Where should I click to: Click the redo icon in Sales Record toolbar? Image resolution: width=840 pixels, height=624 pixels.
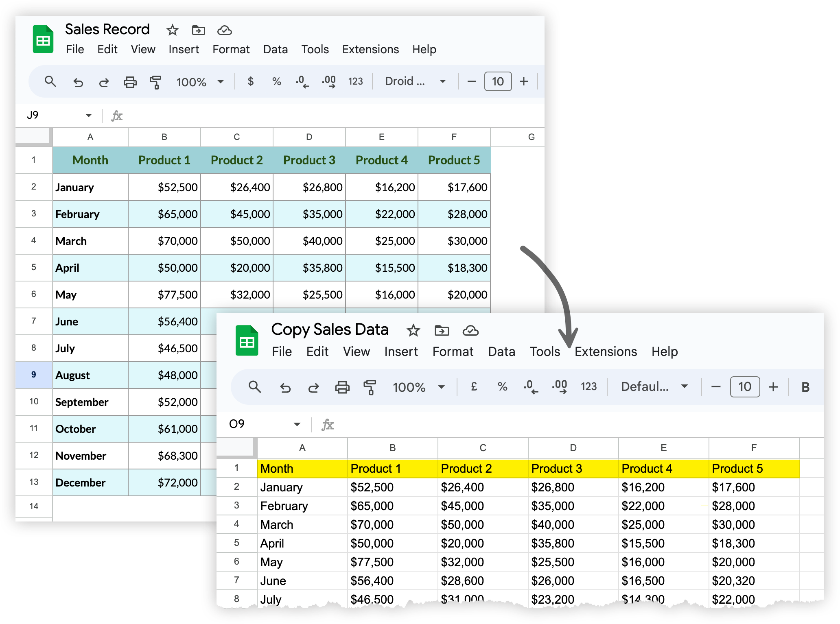[x=104, y=82]
